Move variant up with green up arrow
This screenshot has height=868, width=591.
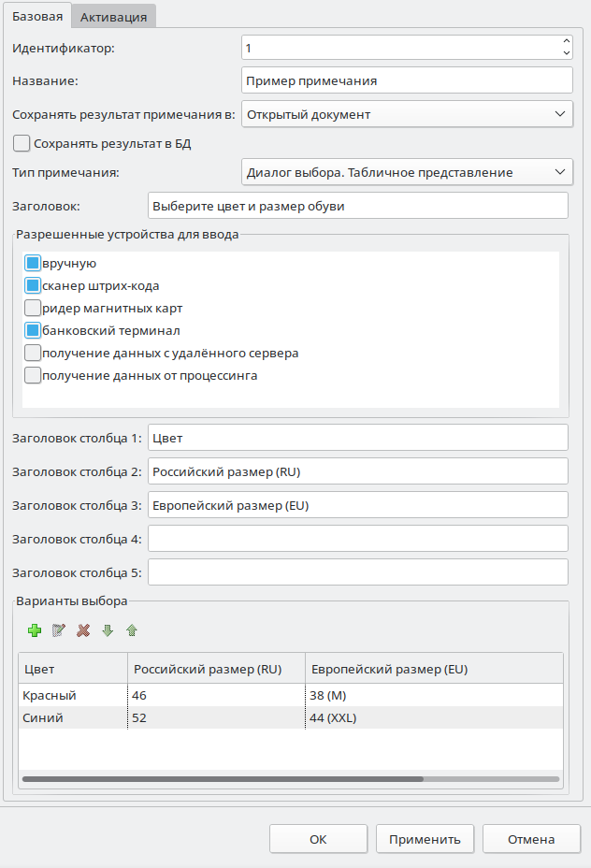click(132, 630)
